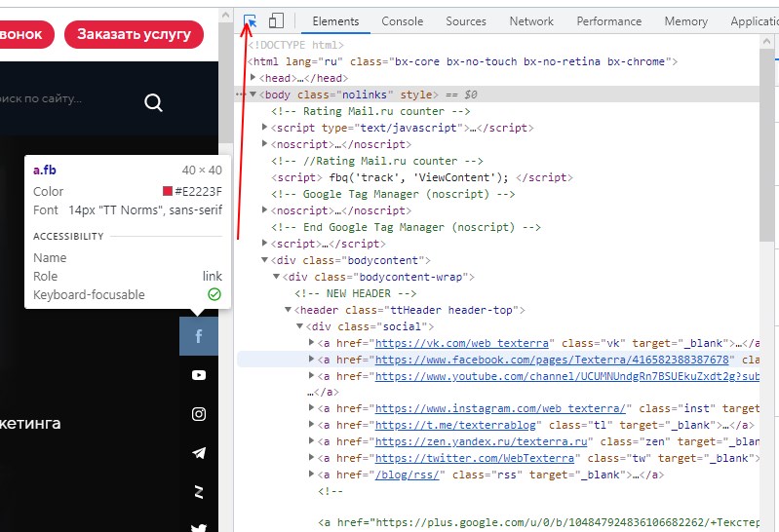Click the Instagram social icon

[199, 414]
